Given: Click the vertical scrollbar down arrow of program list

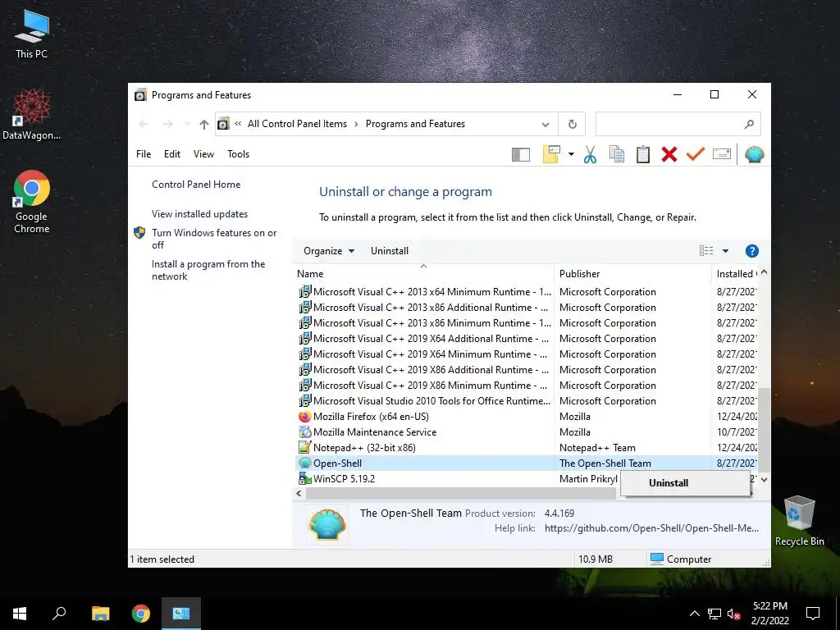Looking at the screenshot, I should (x=764, y=480).
